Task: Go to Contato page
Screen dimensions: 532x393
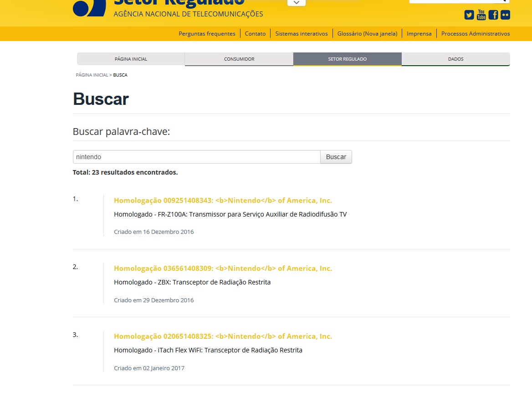Action: tap(255, 34)
